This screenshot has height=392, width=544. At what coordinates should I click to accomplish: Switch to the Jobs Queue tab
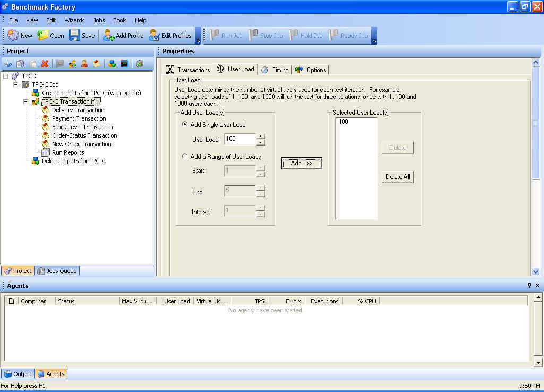(57, 271)
